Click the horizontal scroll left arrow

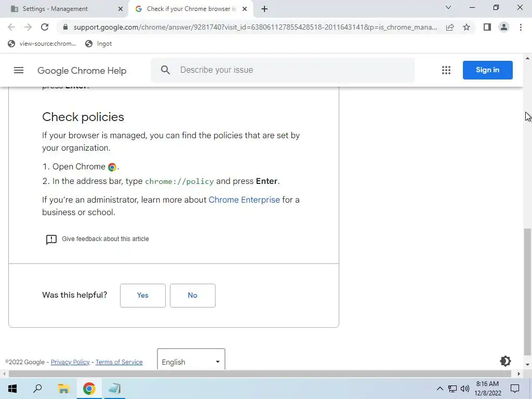4,374
